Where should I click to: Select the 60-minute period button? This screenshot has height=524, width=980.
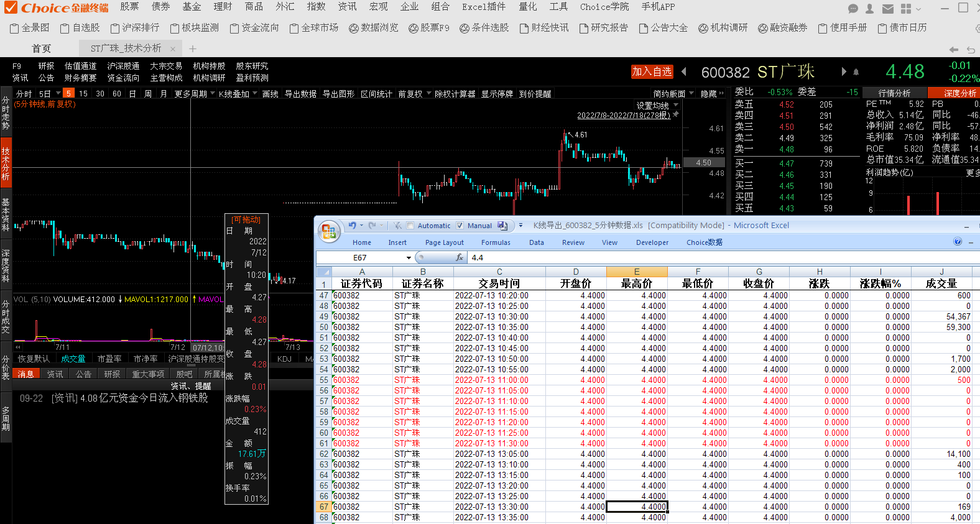point(117,93)
